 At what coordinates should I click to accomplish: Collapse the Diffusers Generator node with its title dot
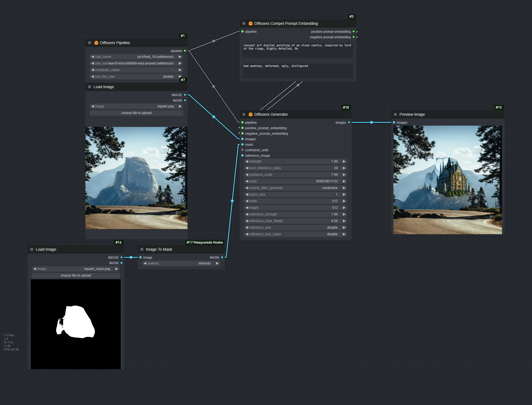pos(244,114)
